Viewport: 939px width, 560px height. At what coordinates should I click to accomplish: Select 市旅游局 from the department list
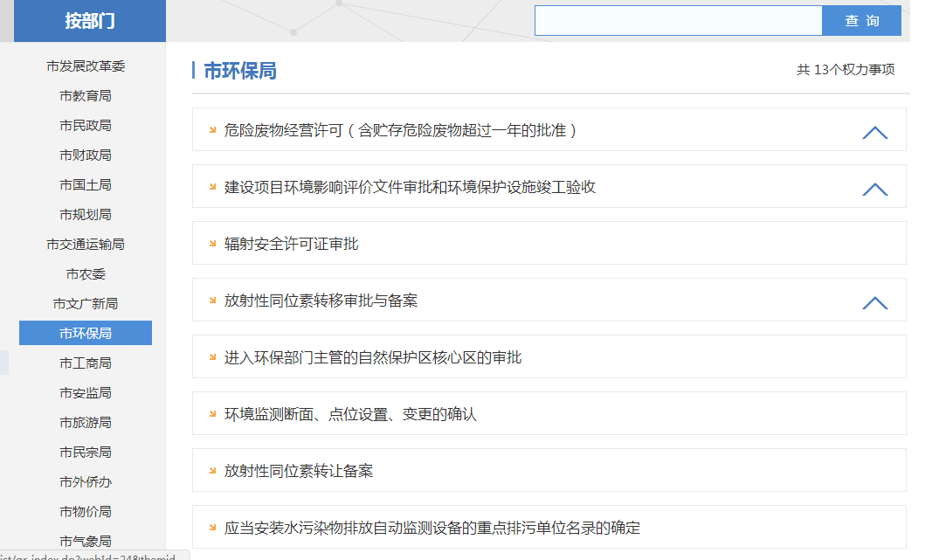(x=86, y=423)
